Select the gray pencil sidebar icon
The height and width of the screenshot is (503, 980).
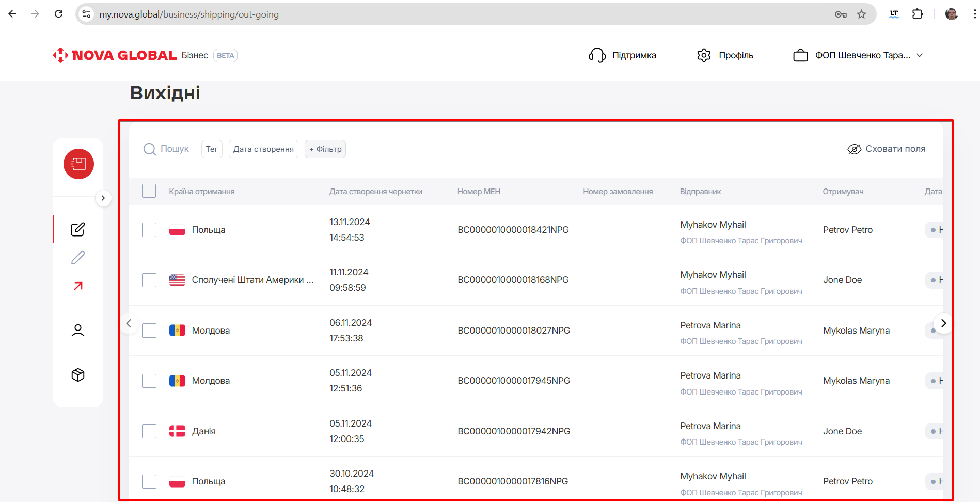(x=78, y=258)
